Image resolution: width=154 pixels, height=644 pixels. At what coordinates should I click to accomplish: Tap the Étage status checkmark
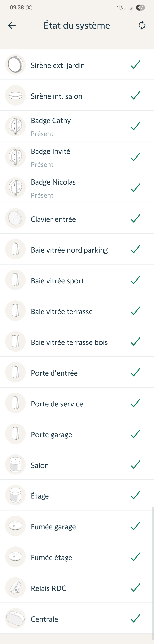click(x=135, y=495)
